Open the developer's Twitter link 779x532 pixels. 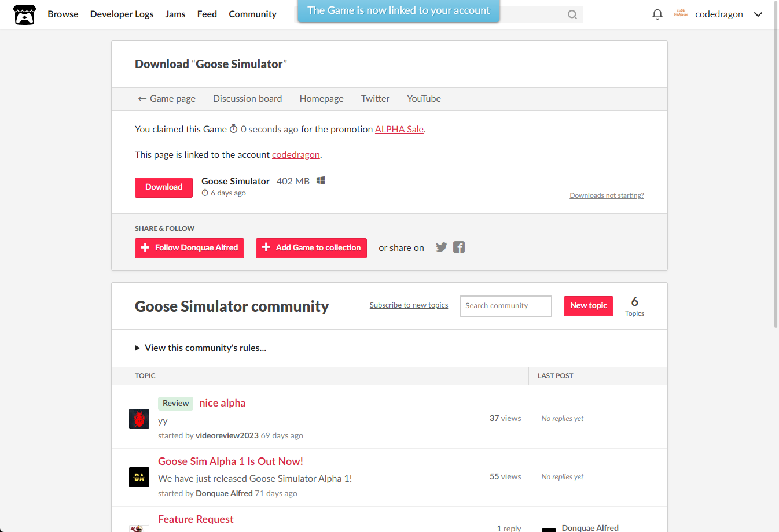376,98
